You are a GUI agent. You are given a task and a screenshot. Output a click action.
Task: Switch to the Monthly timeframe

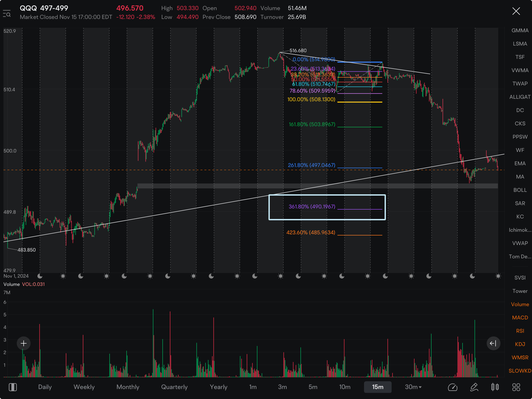[128, 387]
